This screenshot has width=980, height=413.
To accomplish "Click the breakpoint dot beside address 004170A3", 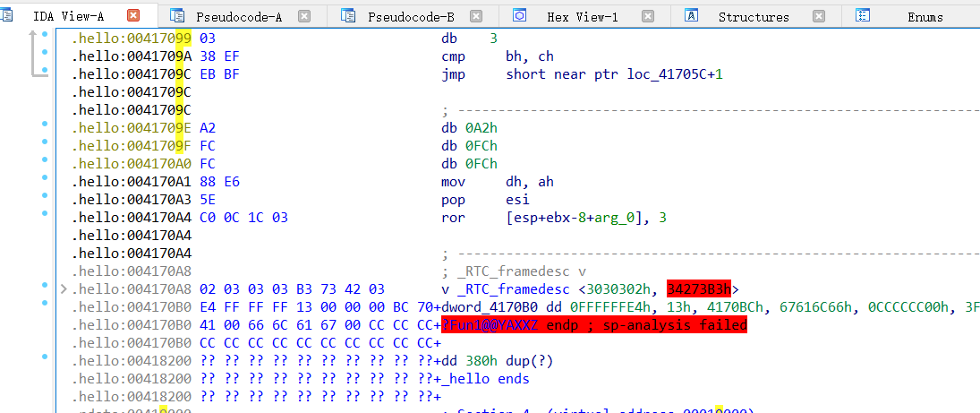I will (x=45, y=195).
